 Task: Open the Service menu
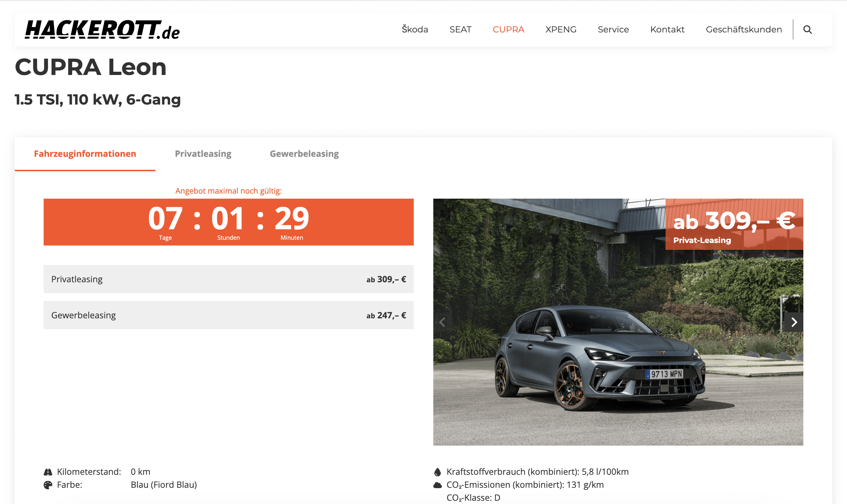(x=613, y=30)
